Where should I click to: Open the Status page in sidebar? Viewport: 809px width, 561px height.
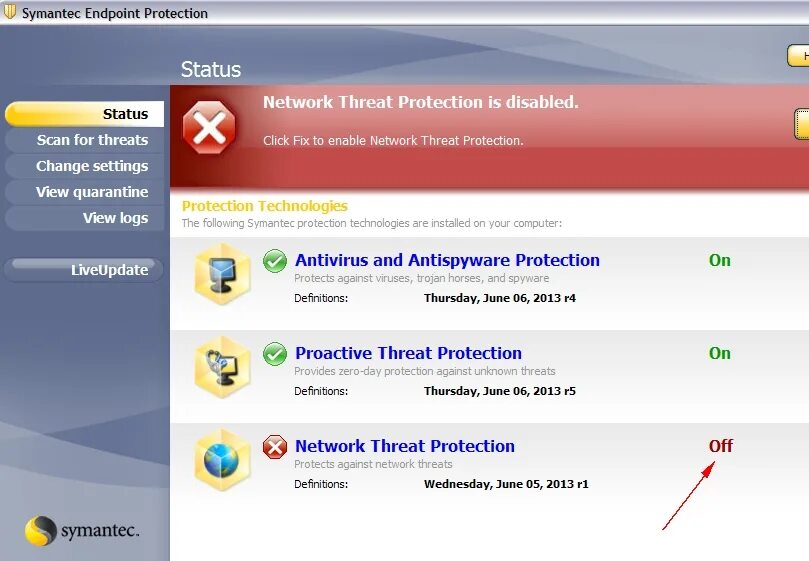point(85,114)
